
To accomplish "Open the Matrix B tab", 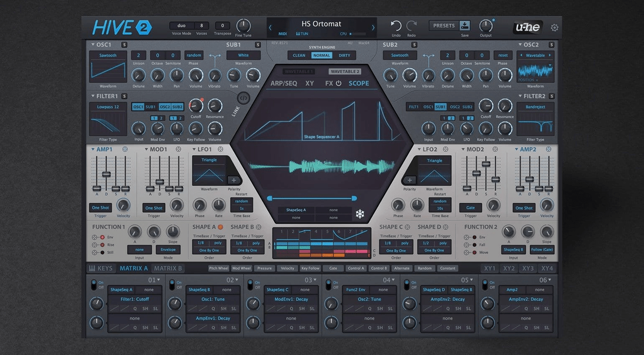I will pos(168,268).
